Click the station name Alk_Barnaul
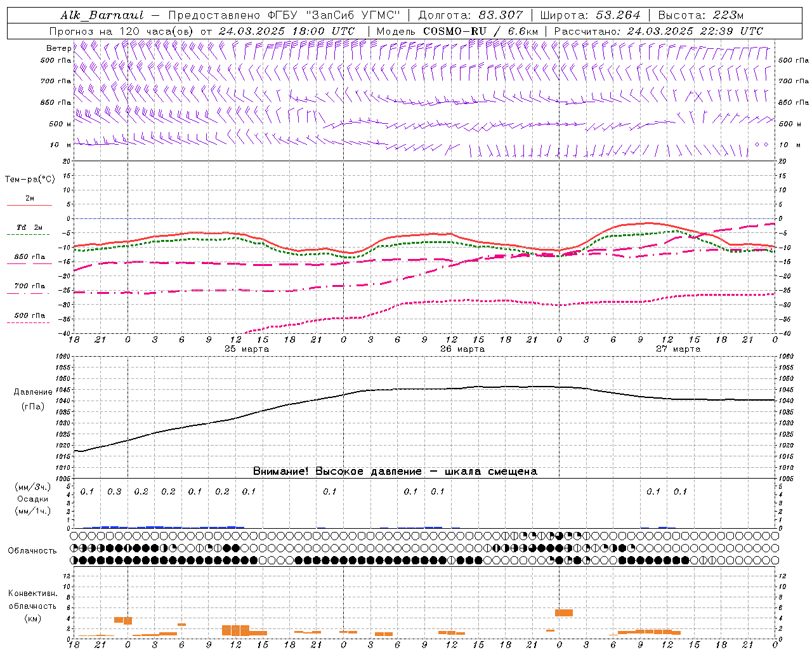 coord(102,15)
